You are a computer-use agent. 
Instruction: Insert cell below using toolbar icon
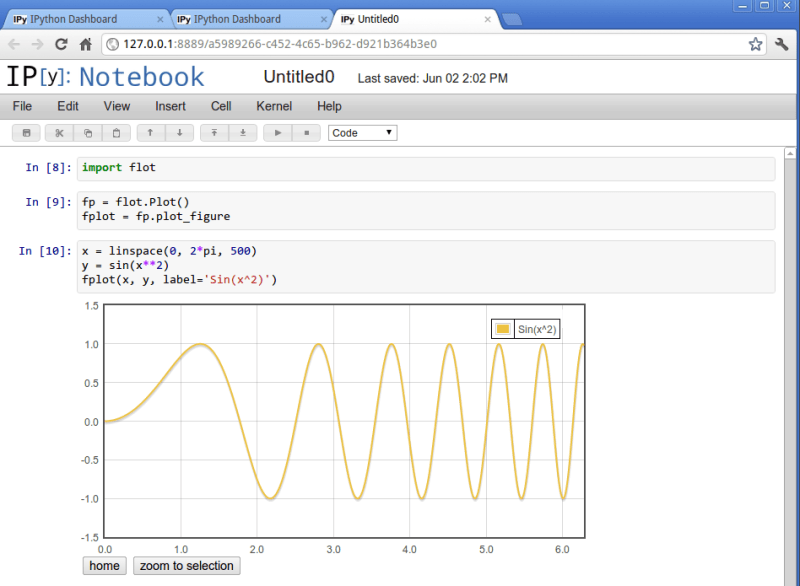[243, 133]
